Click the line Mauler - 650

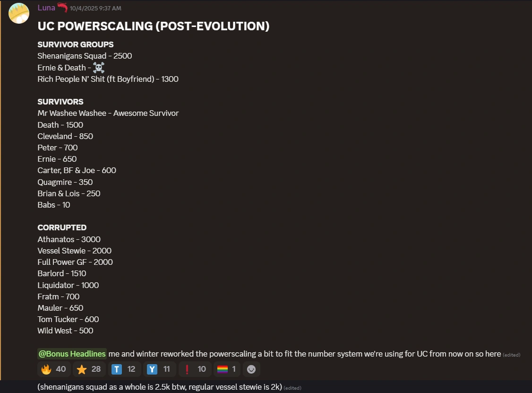click(x=60, y=308)
